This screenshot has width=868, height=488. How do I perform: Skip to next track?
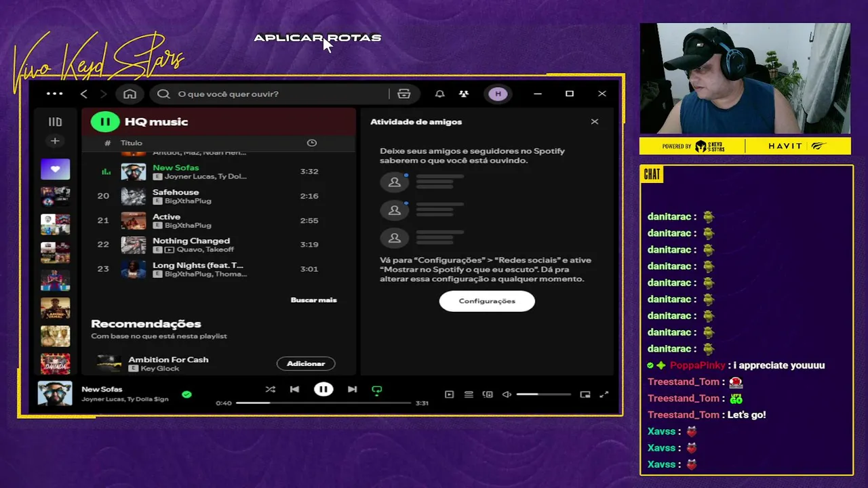pos(352,389)
